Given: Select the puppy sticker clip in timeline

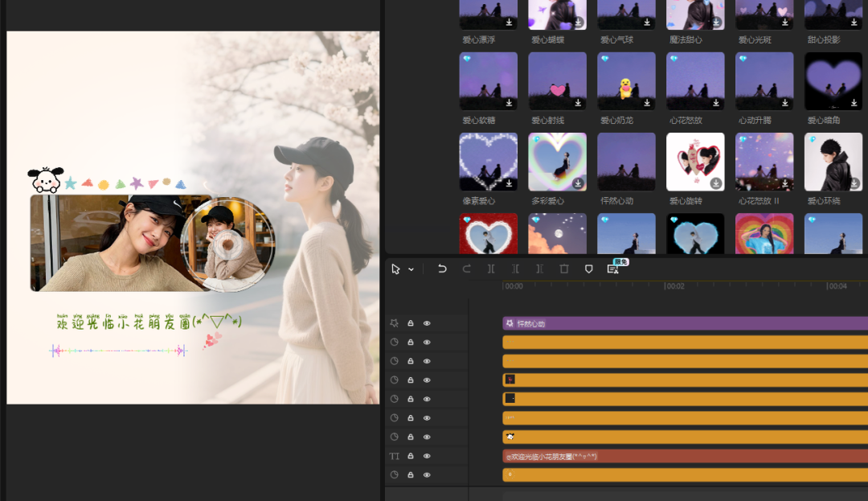Looking at the screenshot, I should click(683, 437).
